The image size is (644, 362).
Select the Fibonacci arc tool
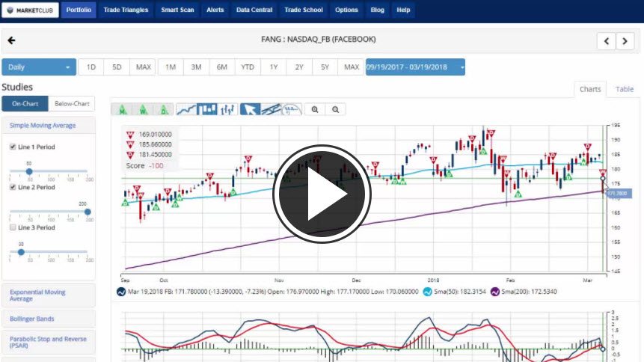tap(292, 109)
